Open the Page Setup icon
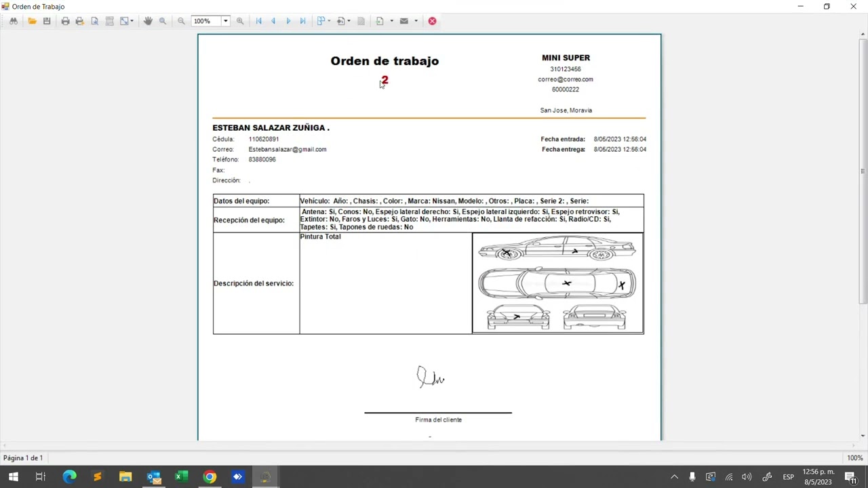The image size is (868, 488). [x=94, y=21]
